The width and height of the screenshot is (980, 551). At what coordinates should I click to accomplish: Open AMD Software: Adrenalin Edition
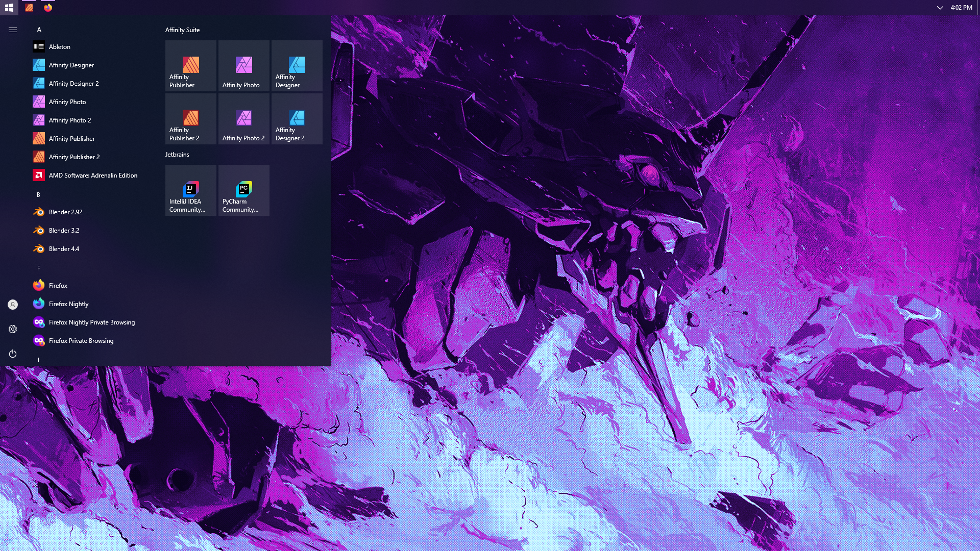pos(93,176)
